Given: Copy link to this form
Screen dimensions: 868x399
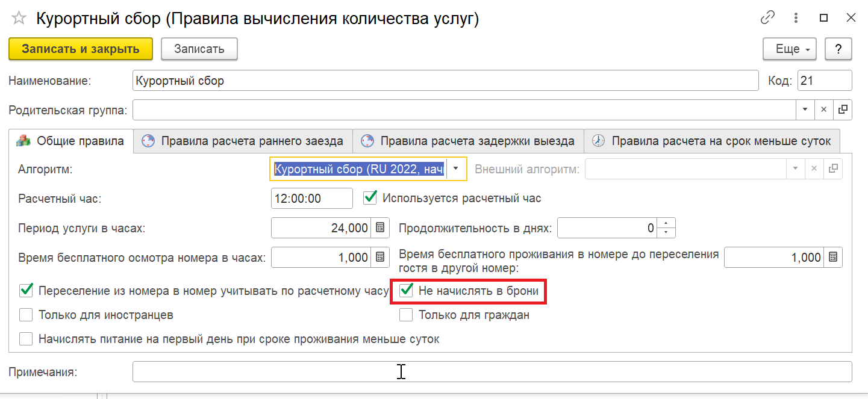Looking at the screenshot, I should tap(767, 18).
